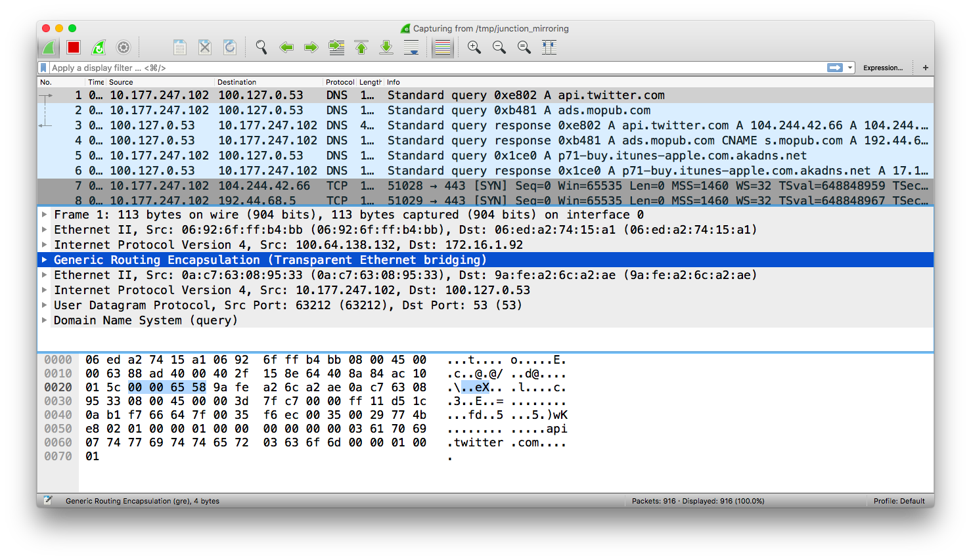Zoom in on packet text
971x560 pixels.
point(474,47)
